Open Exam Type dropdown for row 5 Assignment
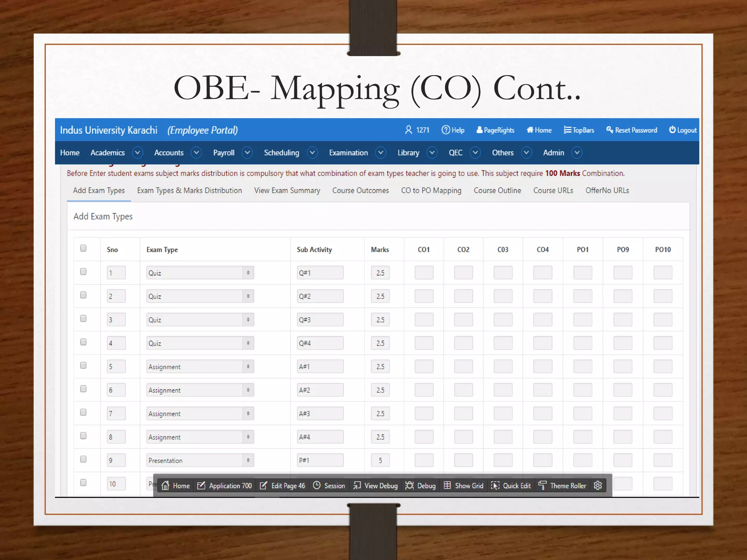This screenshot has width=747, height=560. coord(200,366)
